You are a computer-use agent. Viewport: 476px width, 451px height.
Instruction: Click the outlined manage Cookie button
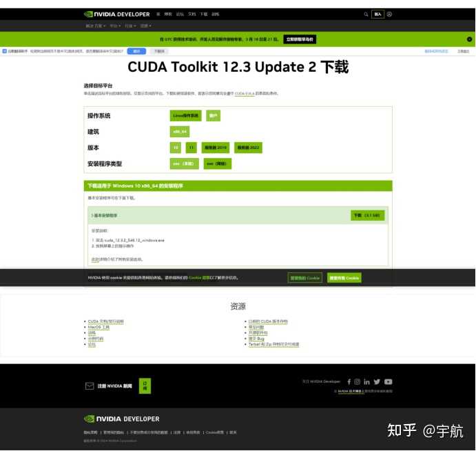pyautogui.click(x=304, y=278)
